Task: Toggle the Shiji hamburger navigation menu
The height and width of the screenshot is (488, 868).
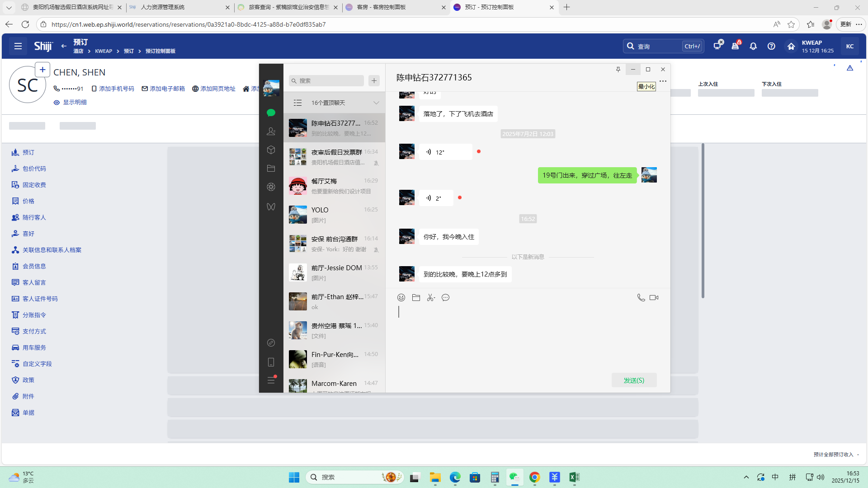Action: [18, 46]
